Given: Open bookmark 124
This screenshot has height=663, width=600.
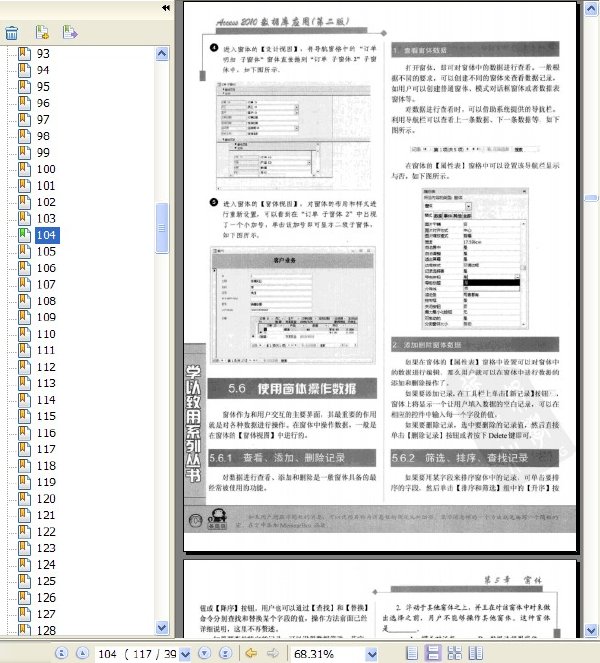Looking at the screenshot, I should coord(46,565).
